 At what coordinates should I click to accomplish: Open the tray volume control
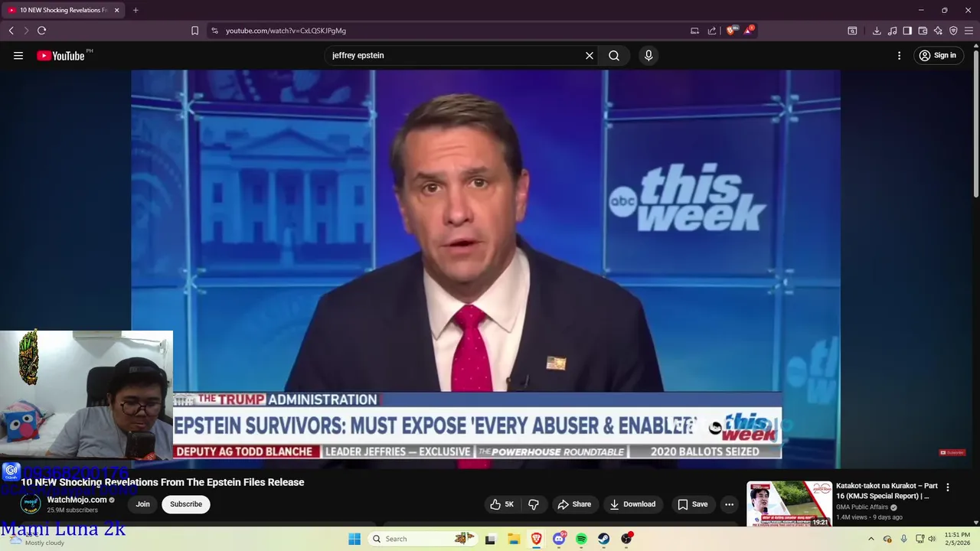point(932,539)
